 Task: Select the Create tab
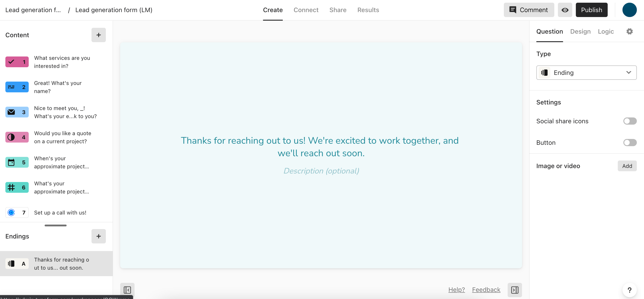click(x=273, y=10)
